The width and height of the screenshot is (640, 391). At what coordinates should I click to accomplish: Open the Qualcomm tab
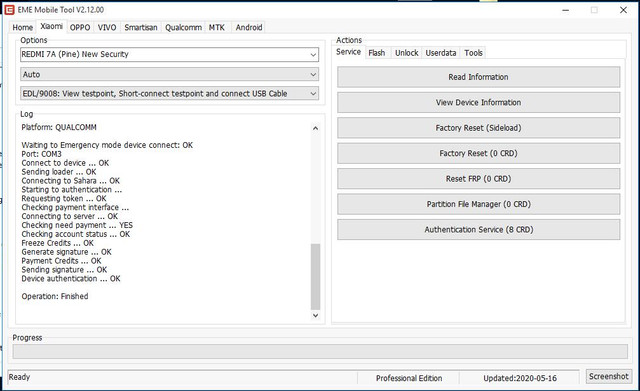(x=183, y=27)
